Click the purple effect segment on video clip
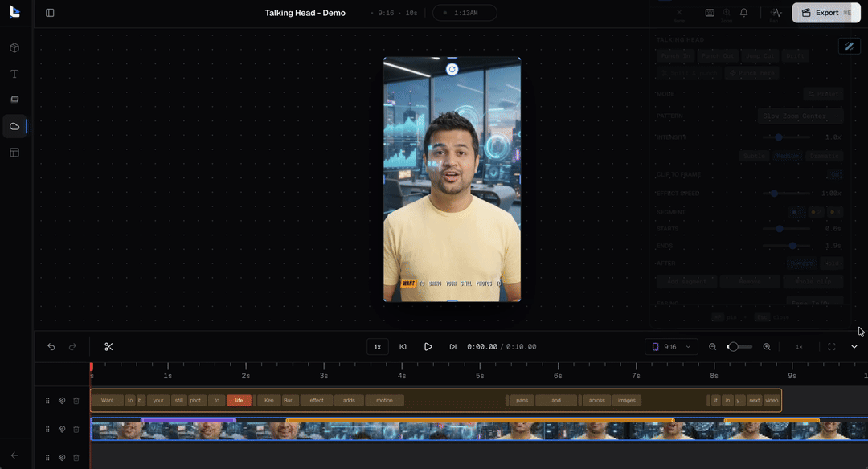 tap(189, 420)
